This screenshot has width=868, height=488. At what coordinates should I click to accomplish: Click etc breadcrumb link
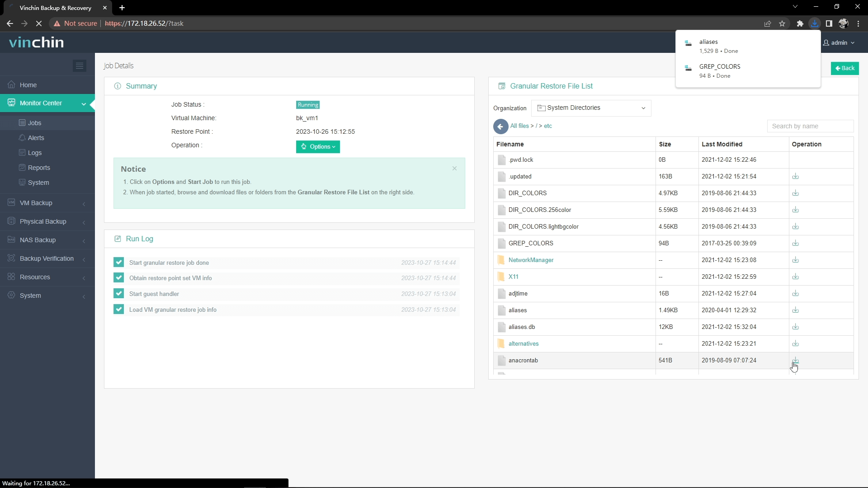click(548, 126)
